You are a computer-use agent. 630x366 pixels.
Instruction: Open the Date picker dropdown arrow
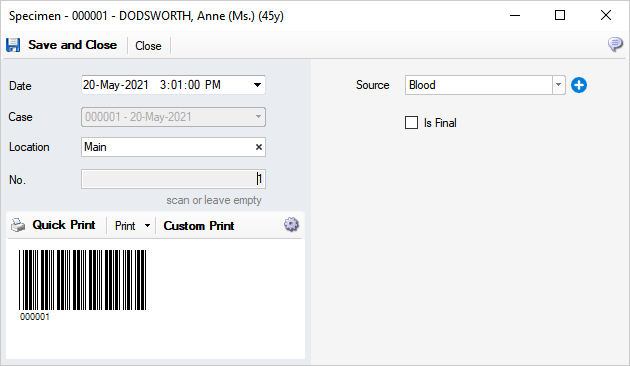tap(257, 85)
